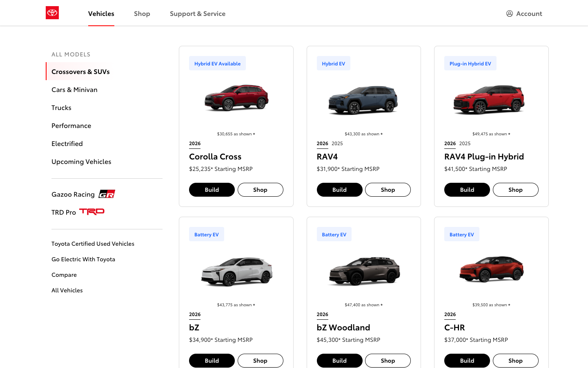Click the TRD logo beside TRD Pro
This screenshot has width=588, height=368.
[x=92, y=211]
